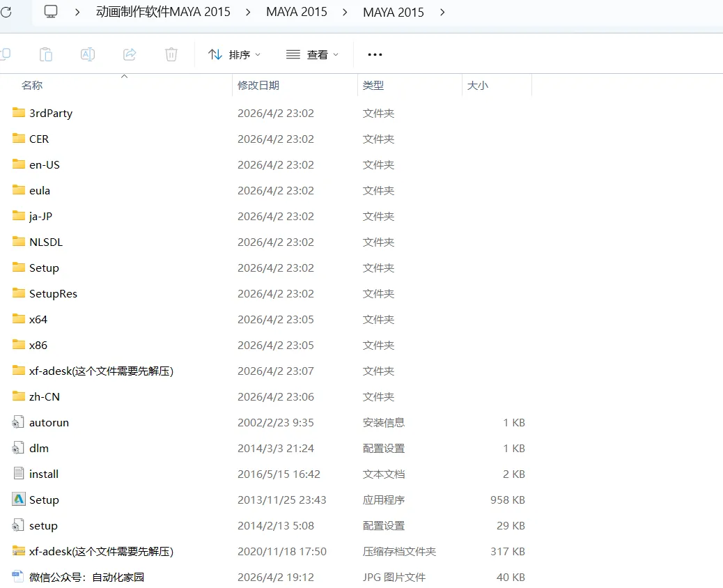Click the 2013/11/25 23:43 date cell
Screen dimensions: 723x588
tap(281, 500)
